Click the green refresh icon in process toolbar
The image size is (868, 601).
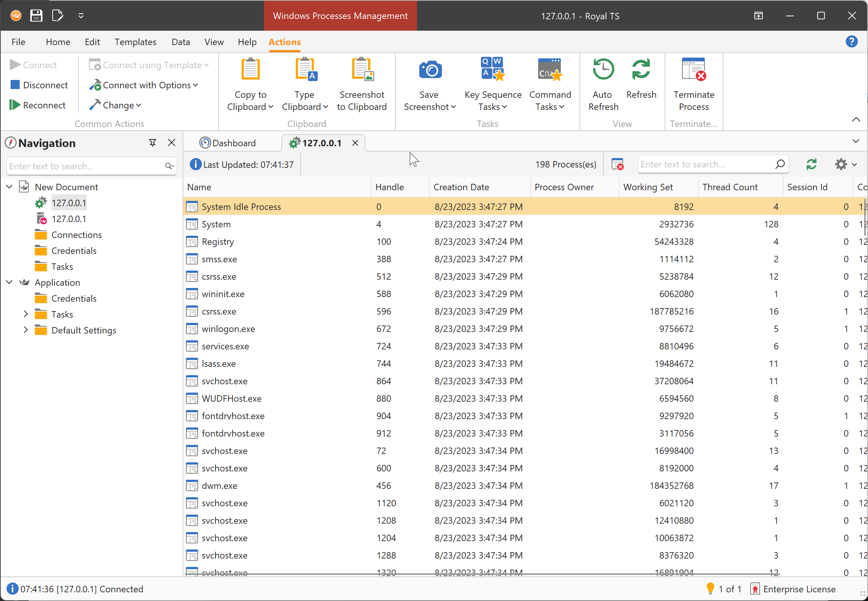pos(811,164)
